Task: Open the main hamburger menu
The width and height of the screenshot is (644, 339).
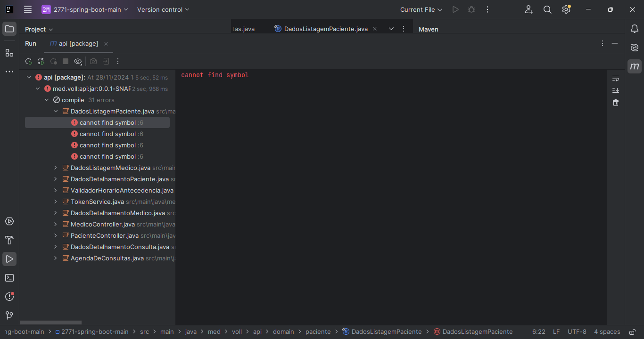Action: click(28, 9)
